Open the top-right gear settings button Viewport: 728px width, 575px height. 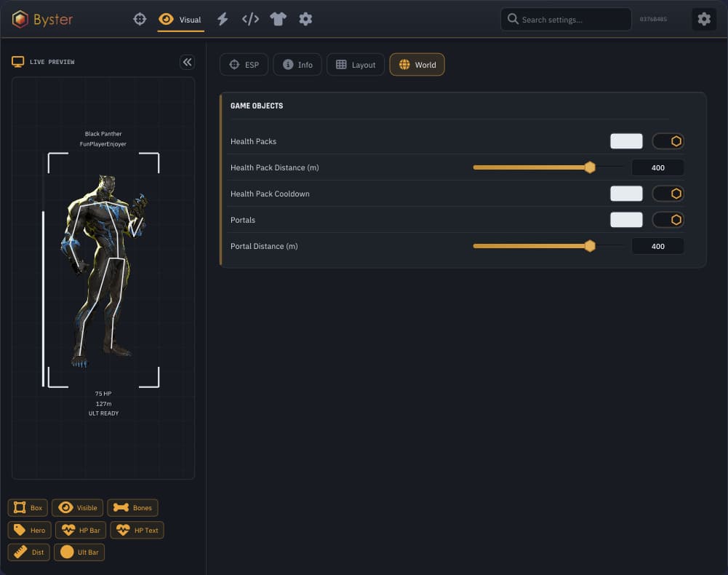tap(704, 19)
